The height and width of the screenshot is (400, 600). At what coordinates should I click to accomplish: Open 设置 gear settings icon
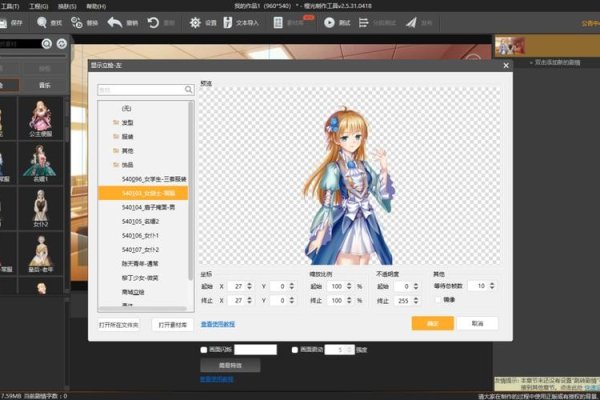pyautogui.click(x=195, y=23)
